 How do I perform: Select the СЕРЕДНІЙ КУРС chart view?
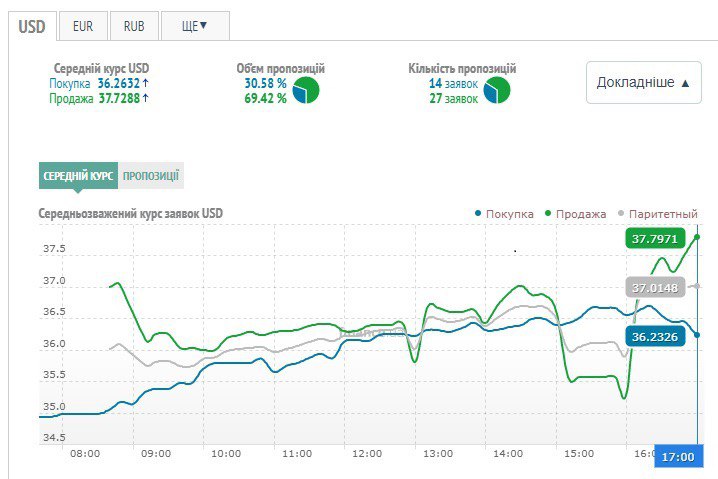[x=78, y=176]
